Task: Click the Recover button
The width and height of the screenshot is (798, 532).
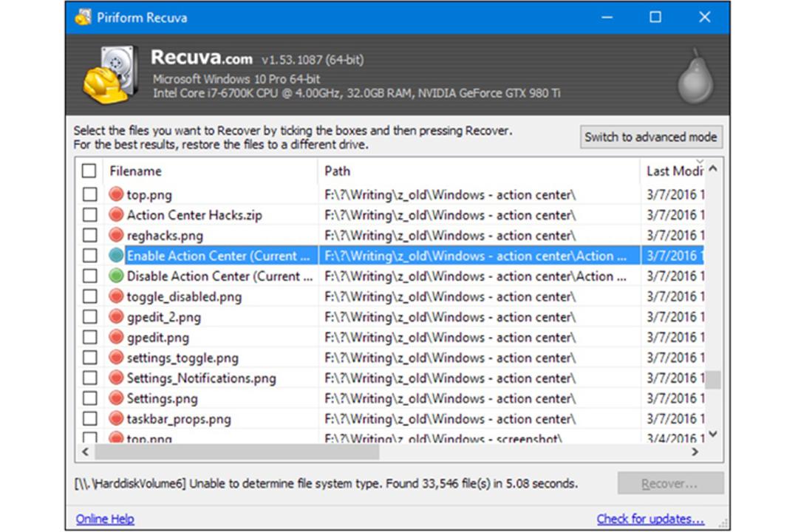Action: click(x=670, y=483)
